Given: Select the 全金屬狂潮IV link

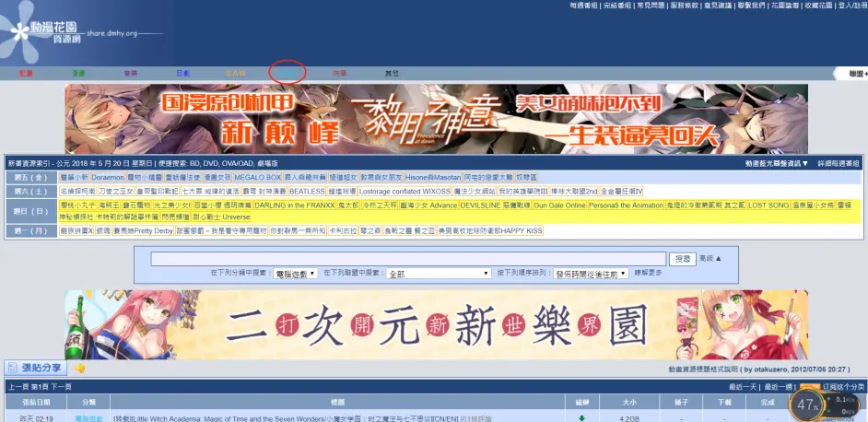Looking at the screenshot, I should point(622,191).
